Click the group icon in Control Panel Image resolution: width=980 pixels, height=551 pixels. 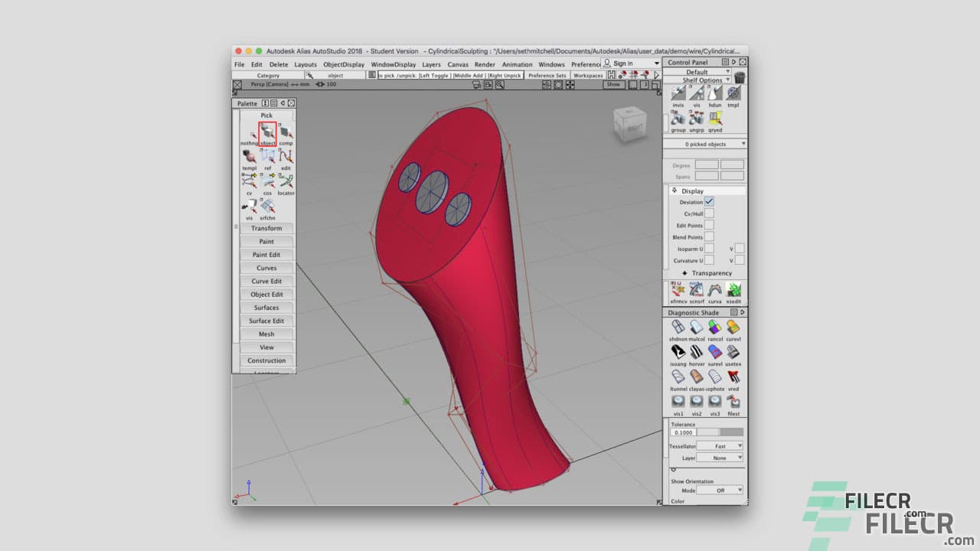point(678,119)
